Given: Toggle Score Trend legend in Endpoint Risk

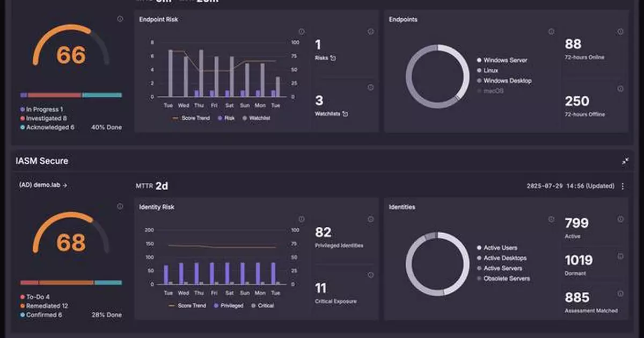Looking at the screenshot, I should (191, 118).
